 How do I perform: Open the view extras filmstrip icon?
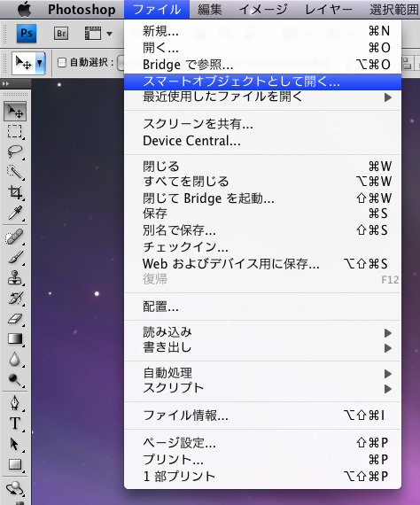[x=93, y=34]
